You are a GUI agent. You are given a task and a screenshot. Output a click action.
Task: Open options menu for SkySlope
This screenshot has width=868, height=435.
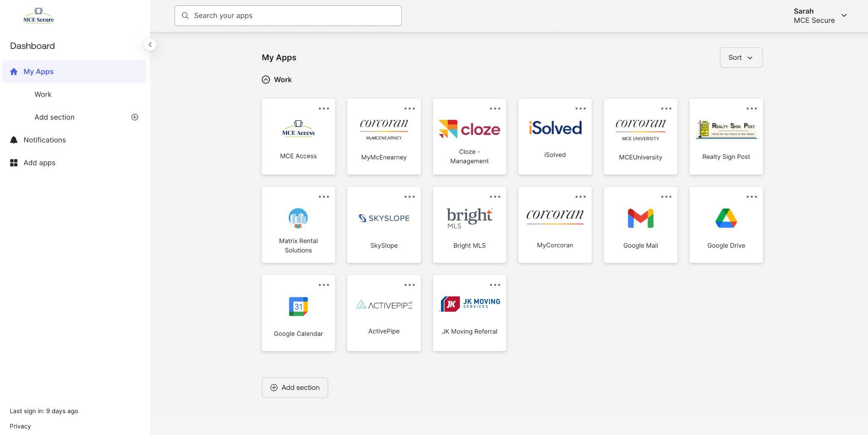[x=409, y=197]
